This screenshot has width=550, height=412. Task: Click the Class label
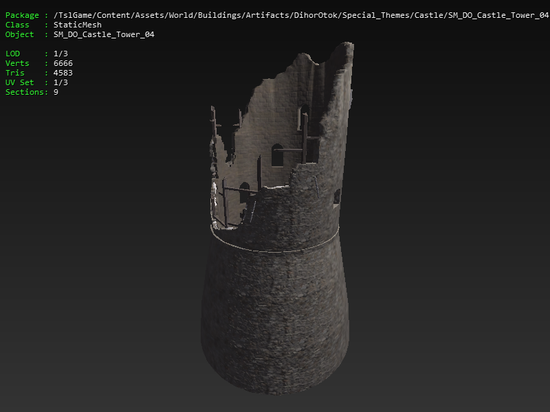[17, 25]
